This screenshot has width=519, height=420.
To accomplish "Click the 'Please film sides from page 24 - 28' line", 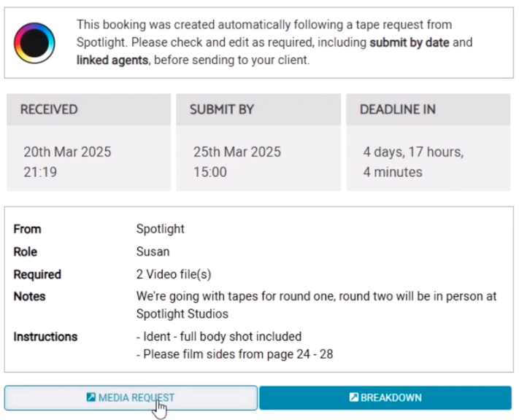I will [234, 354].
